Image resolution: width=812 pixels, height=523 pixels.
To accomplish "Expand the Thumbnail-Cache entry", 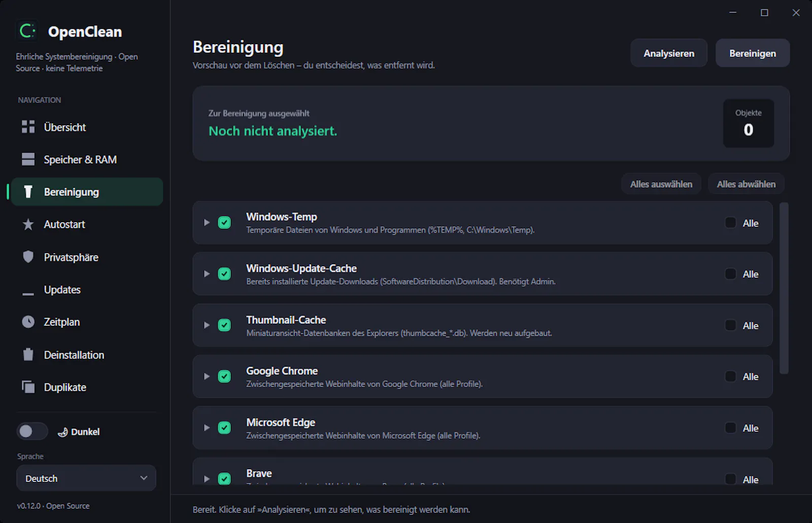I will coord(207,325).
